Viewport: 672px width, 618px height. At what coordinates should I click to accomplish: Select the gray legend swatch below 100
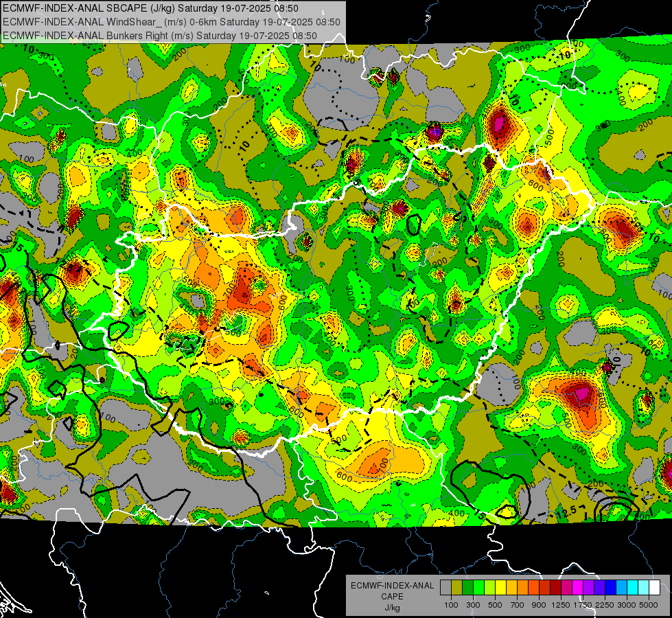(x=445, y=588)
